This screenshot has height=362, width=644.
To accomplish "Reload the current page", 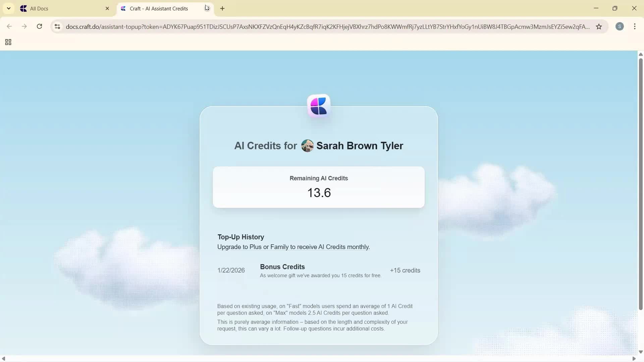I will coord(39,26).
